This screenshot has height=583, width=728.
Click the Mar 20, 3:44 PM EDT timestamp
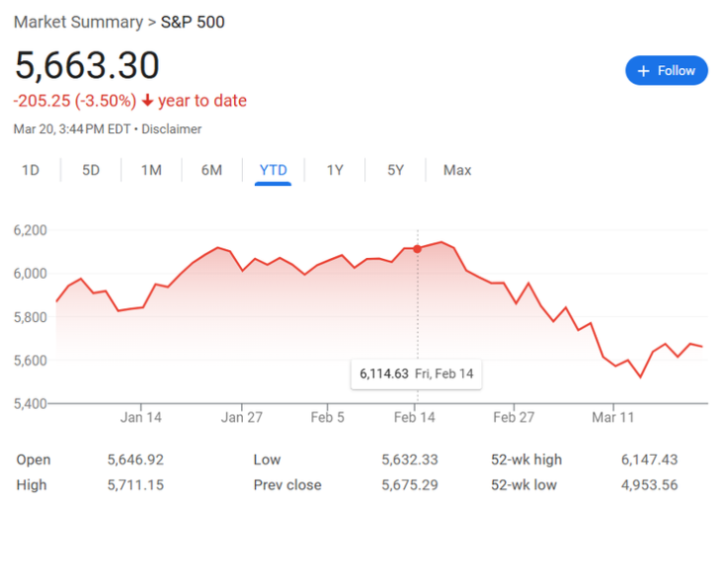point(72,128)
